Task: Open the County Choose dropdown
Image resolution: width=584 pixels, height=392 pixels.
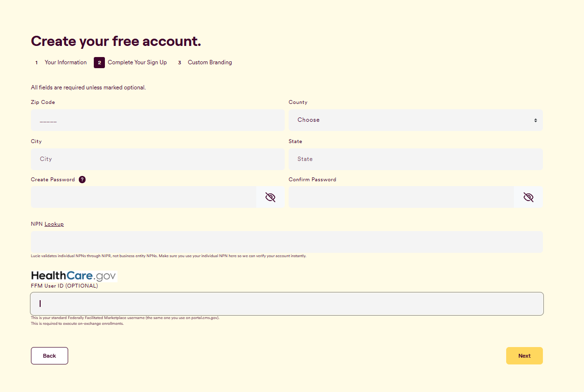Action: 416,120
